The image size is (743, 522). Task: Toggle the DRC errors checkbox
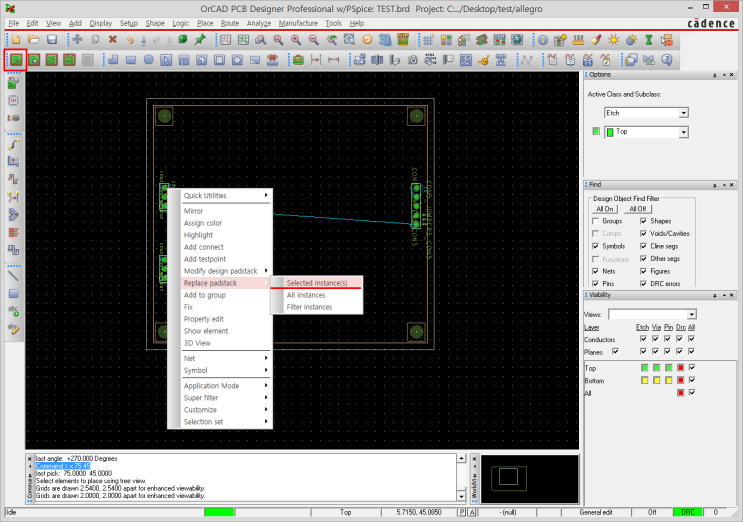tap(644, 284)
